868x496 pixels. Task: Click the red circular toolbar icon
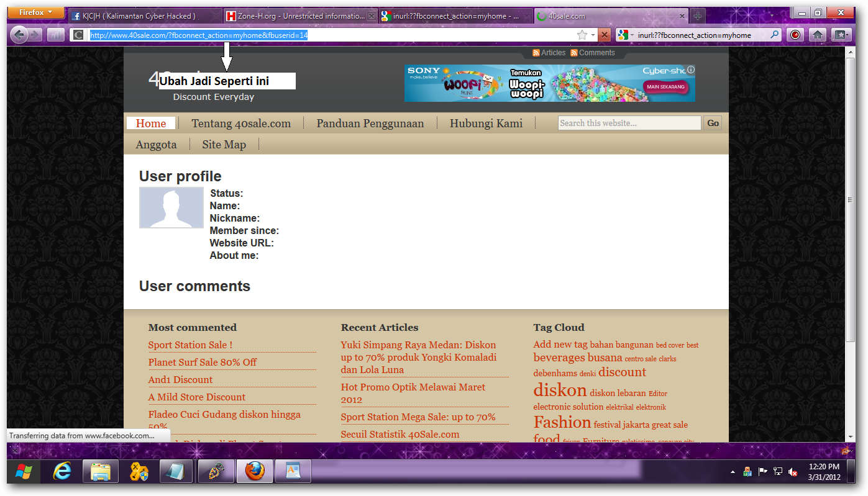pos(795,35)
